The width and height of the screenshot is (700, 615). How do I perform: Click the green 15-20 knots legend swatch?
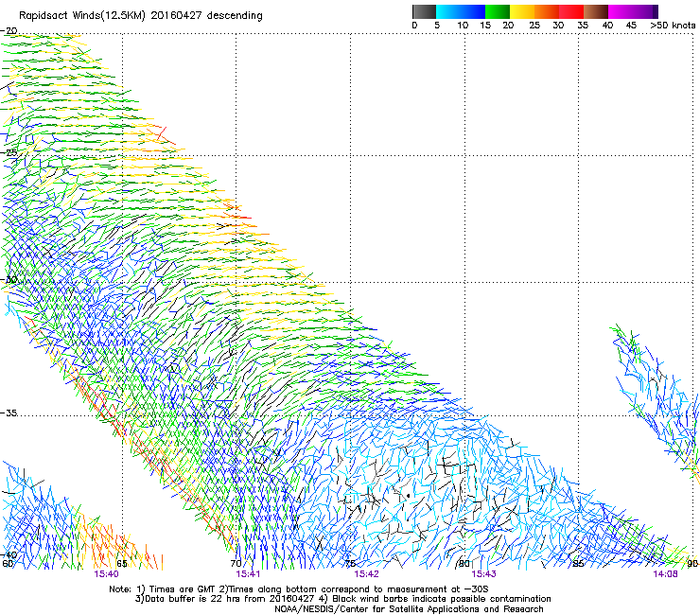498,11
